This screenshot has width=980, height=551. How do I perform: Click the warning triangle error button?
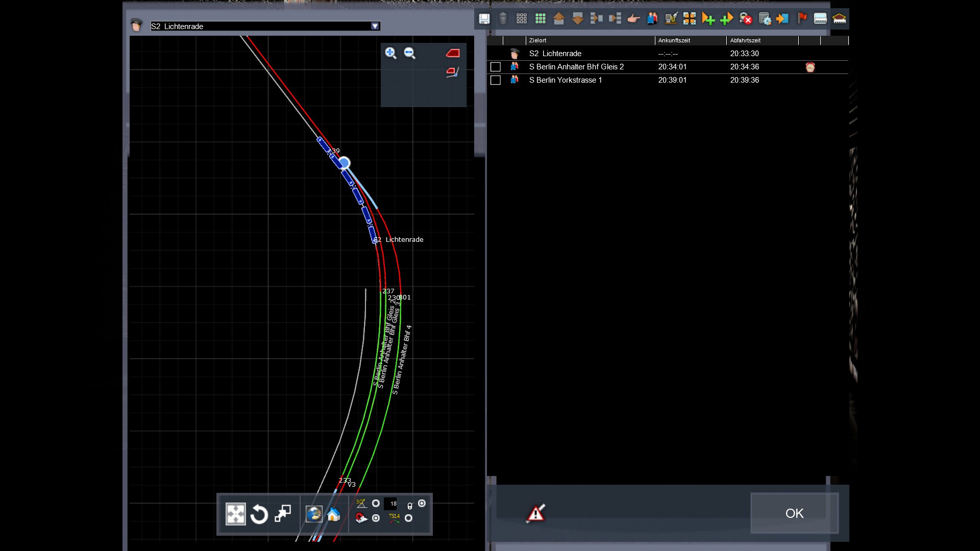point(535,513)
